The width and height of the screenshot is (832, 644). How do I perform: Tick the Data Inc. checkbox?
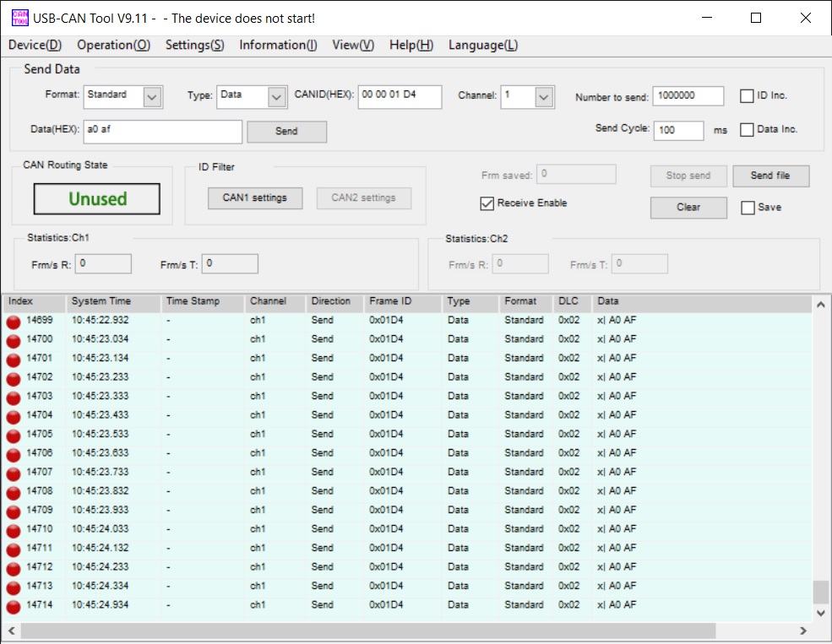click(x=747, y=130)
